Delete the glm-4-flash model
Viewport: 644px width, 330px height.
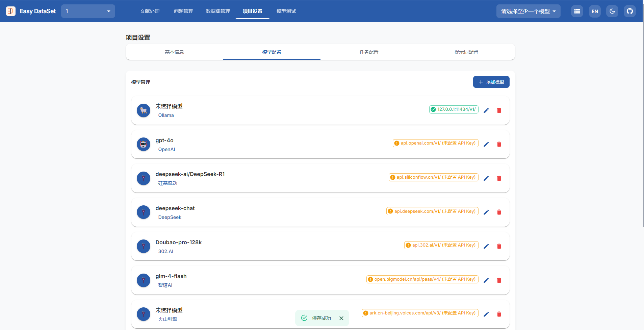(x=499, y=280)
